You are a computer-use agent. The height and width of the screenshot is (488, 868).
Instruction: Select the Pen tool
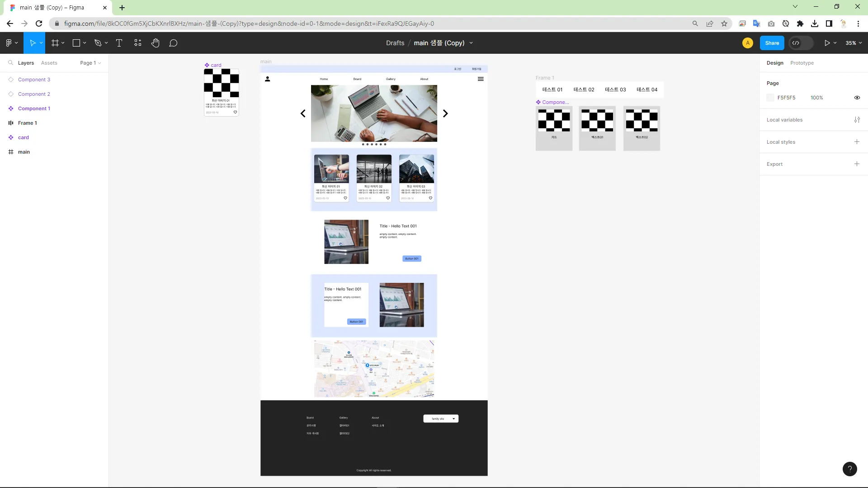coord(98,43)
